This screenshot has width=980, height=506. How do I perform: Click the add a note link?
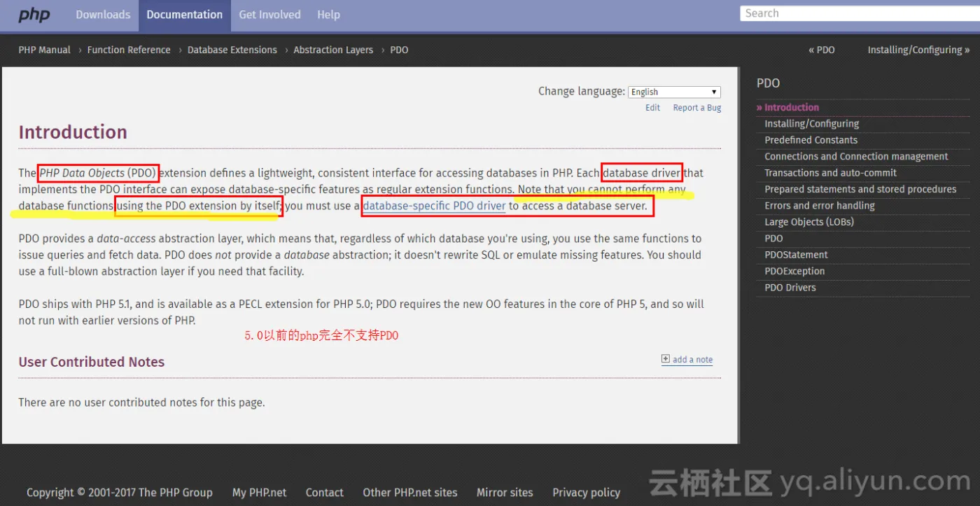(693, 360)
